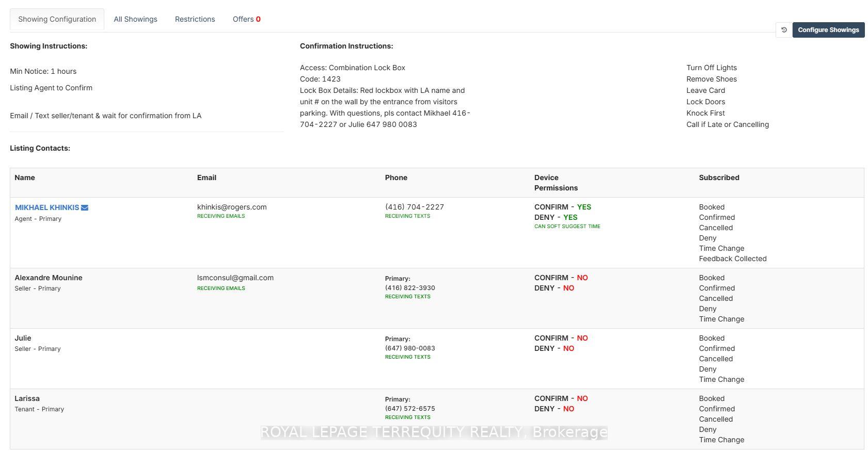Image resolution: width=868 pixels, height=466 pixels.
Task: Click the lsmconsul@gmail.com email address
Action: coord(235,278)
